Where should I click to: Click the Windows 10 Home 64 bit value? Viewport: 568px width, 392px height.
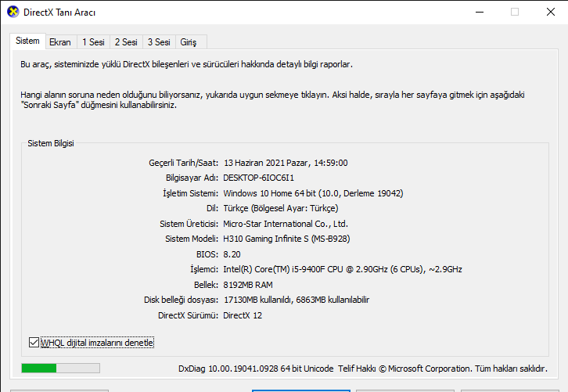pyautogui.click(x=313, y=193)
